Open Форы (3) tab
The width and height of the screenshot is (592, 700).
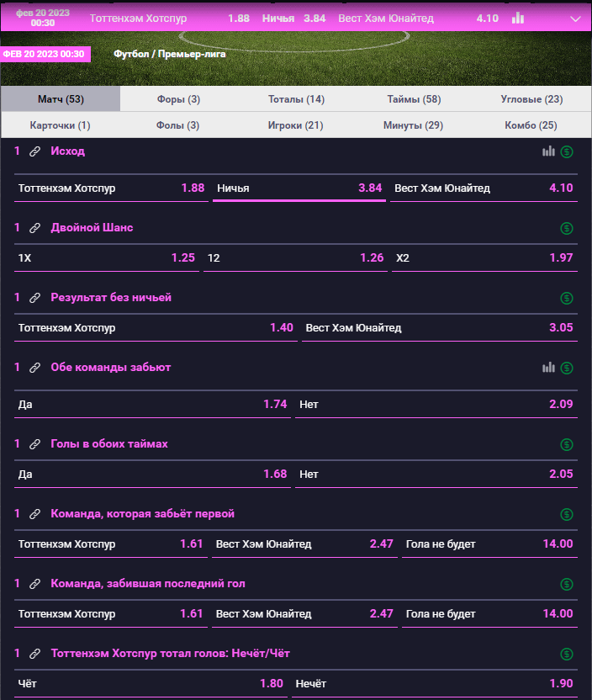click(178, 98)
